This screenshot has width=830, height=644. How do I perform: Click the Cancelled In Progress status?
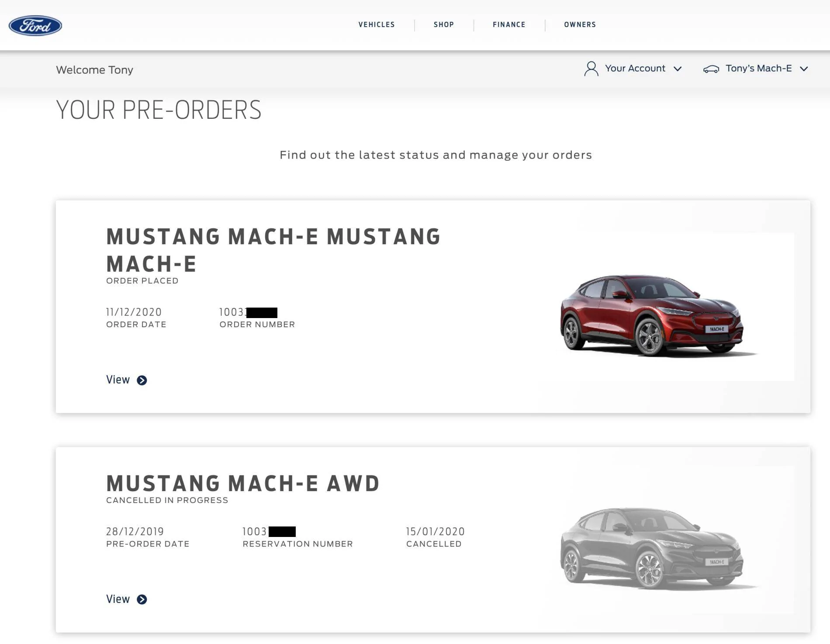pyautogui.click(x=167, y=500)
